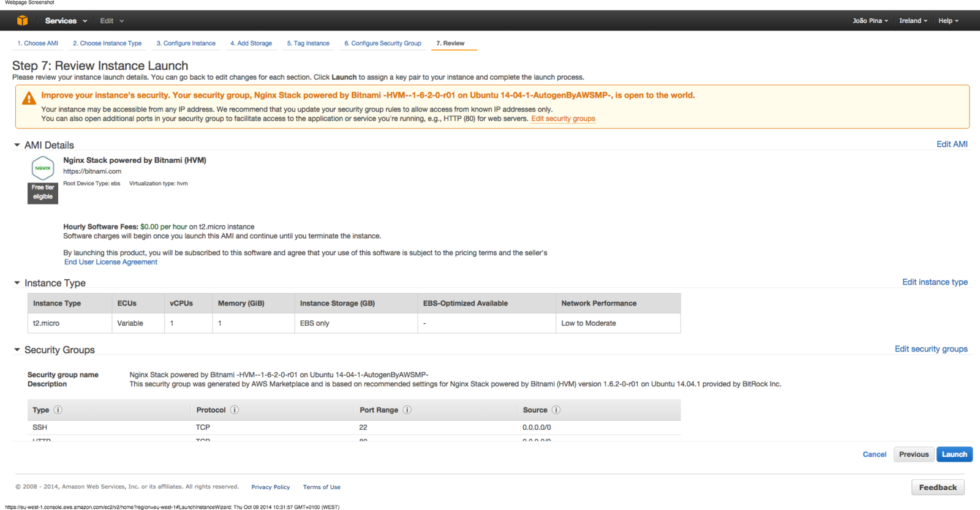
Task: Click the Nginx hexagon AMI logo
Action: click(x=43, y=168)
